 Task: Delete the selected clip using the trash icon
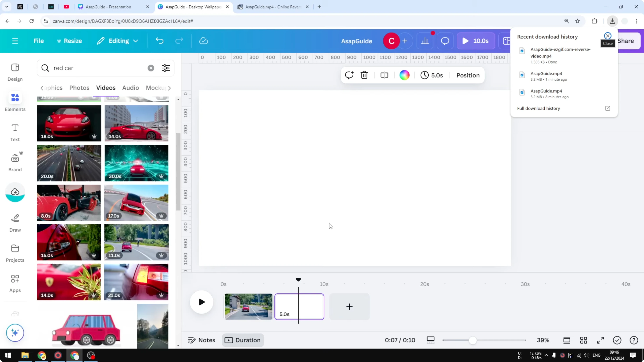[x=364, y=75]
